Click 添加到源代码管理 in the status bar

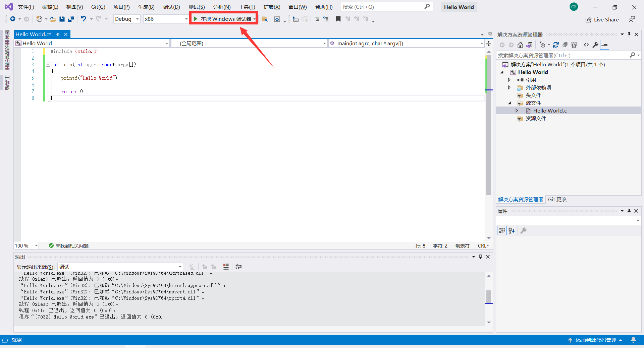(x=596, y=340)
